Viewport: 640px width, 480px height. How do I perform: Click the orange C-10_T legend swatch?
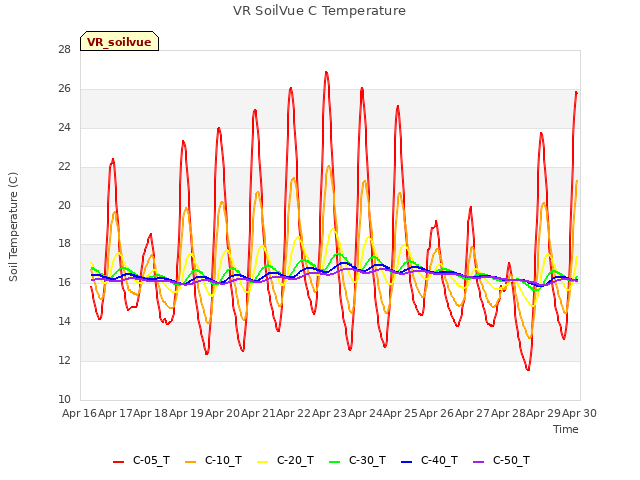(x=190, y=462)
